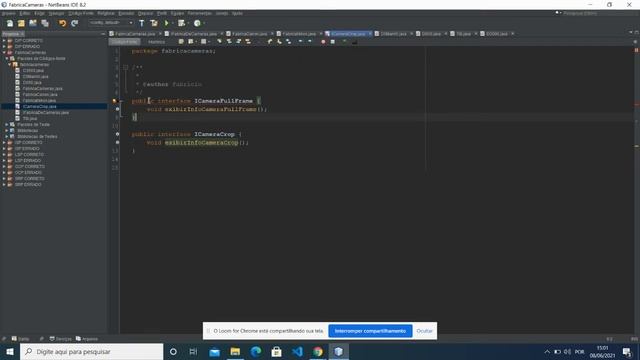The height and width of the screenshot is (360, 640).
Task: Click the Save All toolbar icon
Action: point(44,23)
